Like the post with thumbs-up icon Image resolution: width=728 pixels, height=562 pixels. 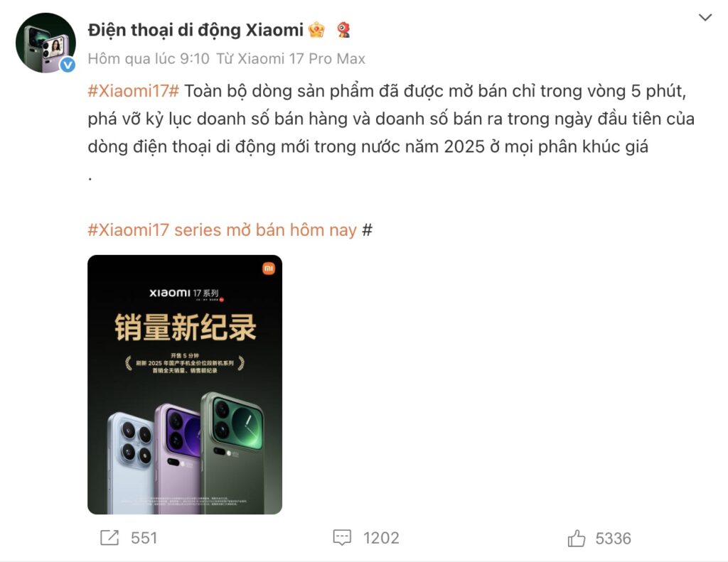click(x=576, y=538)
